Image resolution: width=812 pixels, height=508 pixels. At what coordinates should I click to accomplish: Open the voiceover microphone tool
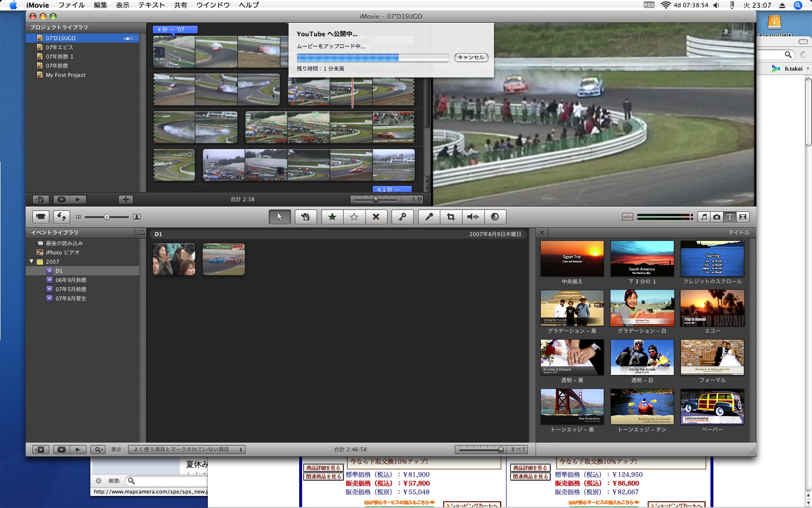pyautogui.click(x=429, y=217)
